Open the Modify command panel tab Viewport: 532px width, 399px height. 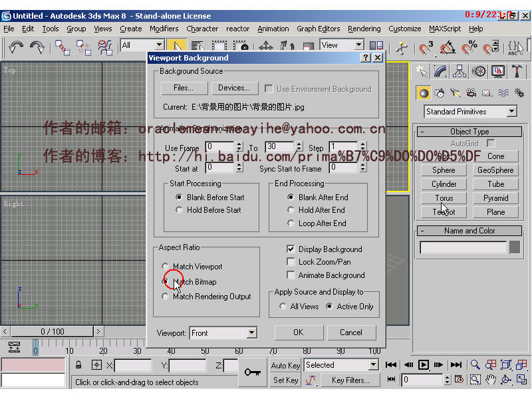point(440,71)
